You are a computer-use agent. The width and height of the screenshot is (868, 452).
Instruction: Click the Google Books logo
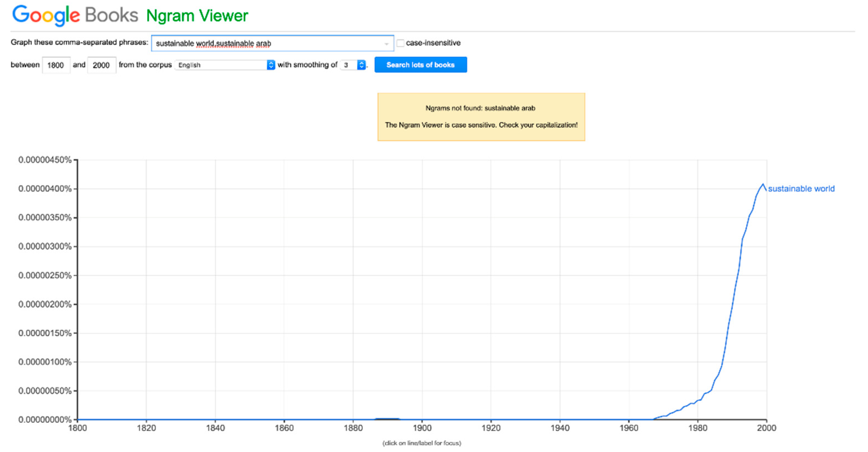pos(75,15)
